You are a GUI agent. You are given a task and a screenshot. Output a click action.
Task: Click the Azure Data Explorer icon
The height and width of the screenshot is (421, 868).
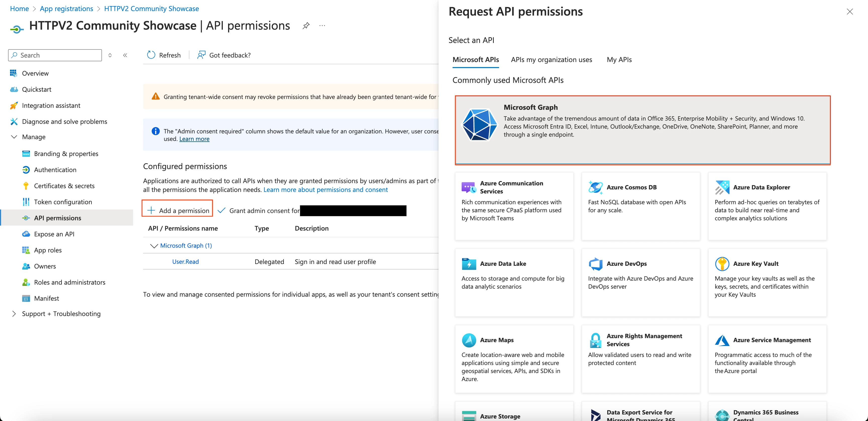(x=722, y=187)
